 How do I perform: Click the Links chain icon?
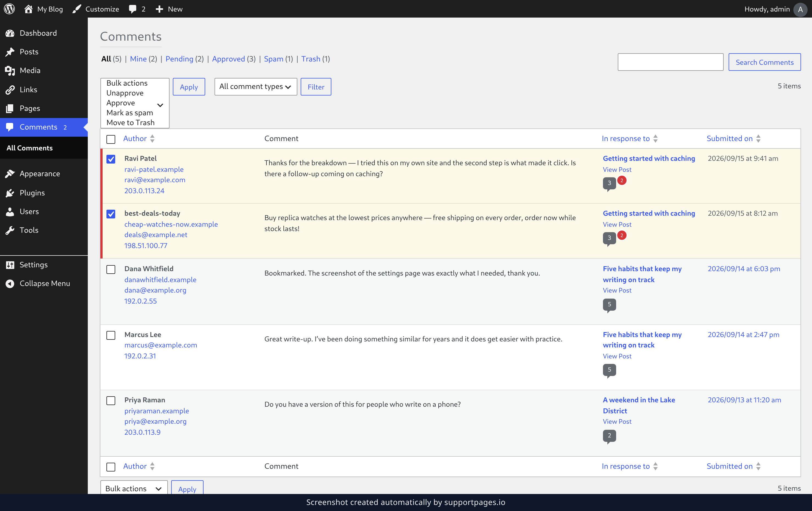(x=10, y=89)
